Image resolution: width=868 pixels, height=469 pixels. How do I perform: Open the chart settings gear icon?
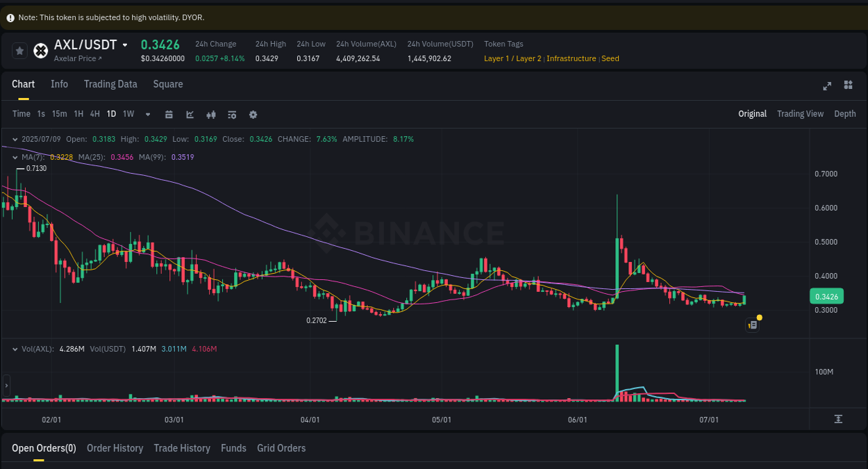(x=253, y=114)
